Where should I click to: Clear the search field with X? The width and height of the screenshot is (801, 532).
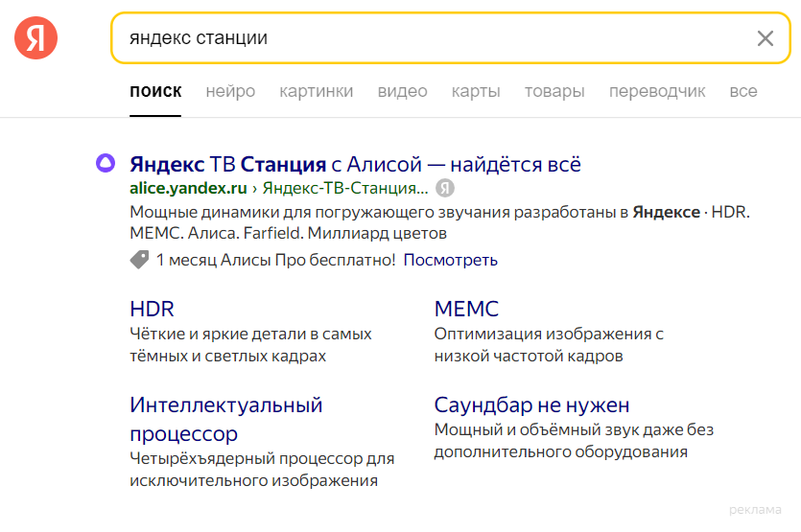tap(765, 38)
